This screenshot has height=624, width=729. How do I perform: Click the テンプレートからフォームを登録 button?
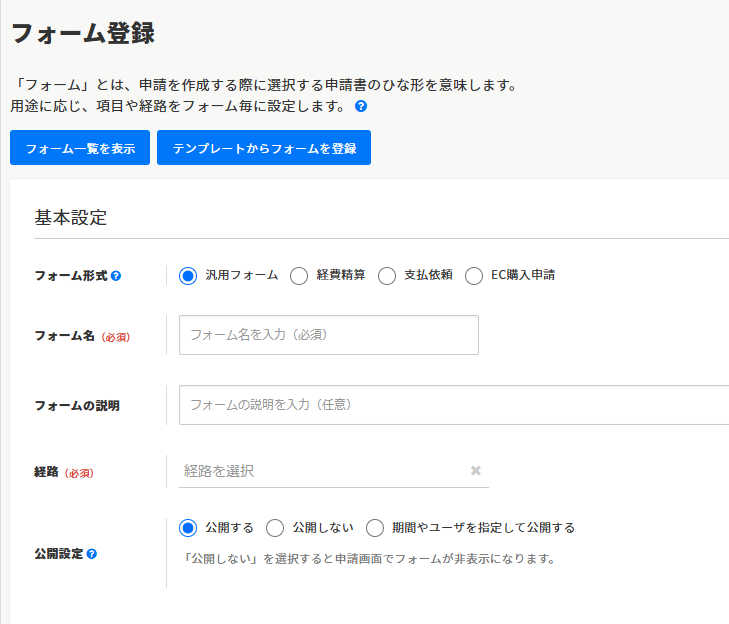tap(264, 148)
